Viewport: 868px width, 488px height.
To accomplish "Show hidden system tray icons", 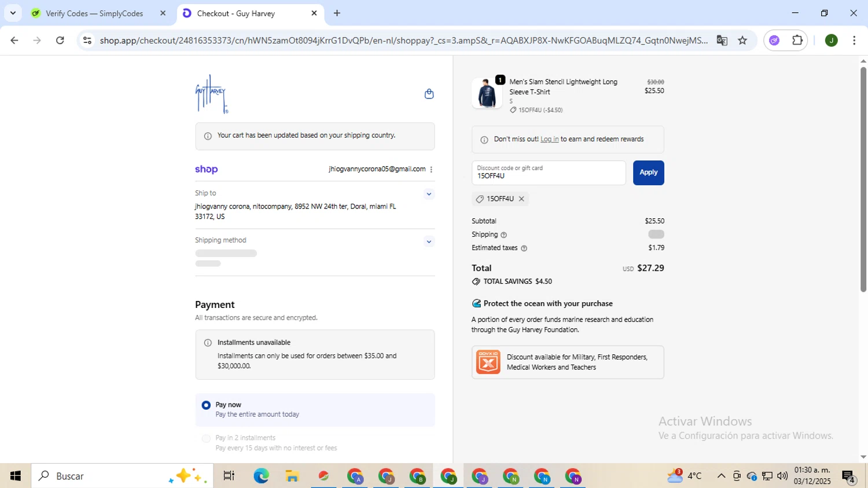I will (721, 476).
